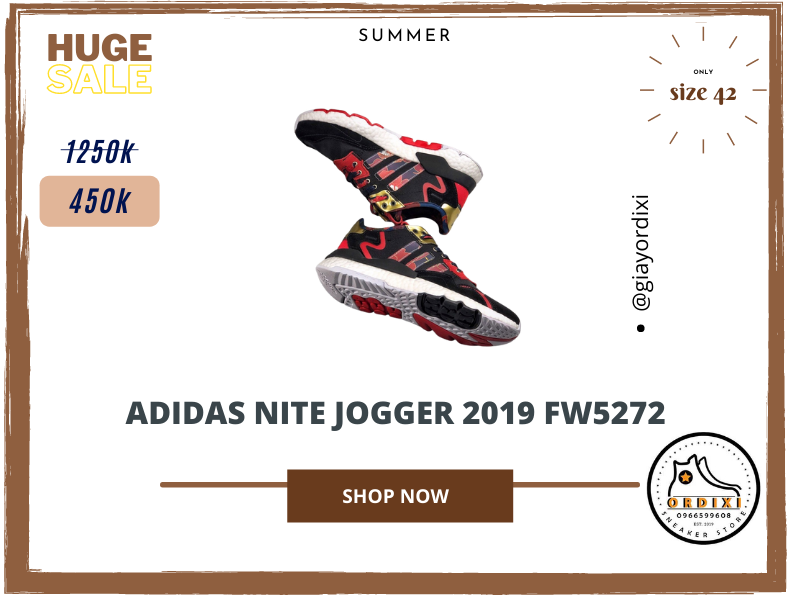
Task: Click the upper upside-down sneaker image
Action: (x=389, y=168)
